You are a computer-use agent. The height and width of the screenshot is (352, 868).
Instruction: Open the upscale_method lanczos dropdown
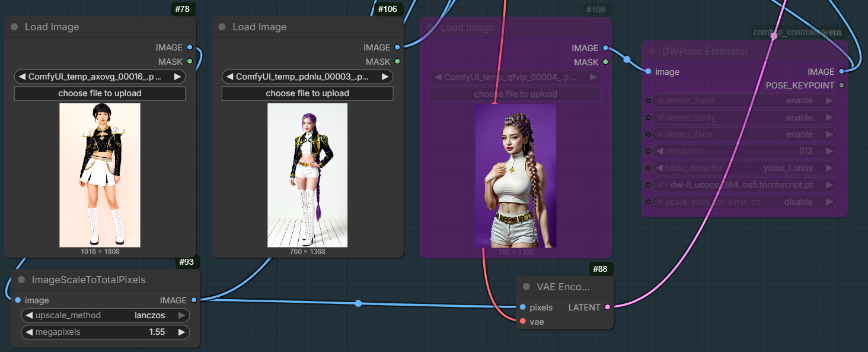pyautogui.click(x=106, y=315)
